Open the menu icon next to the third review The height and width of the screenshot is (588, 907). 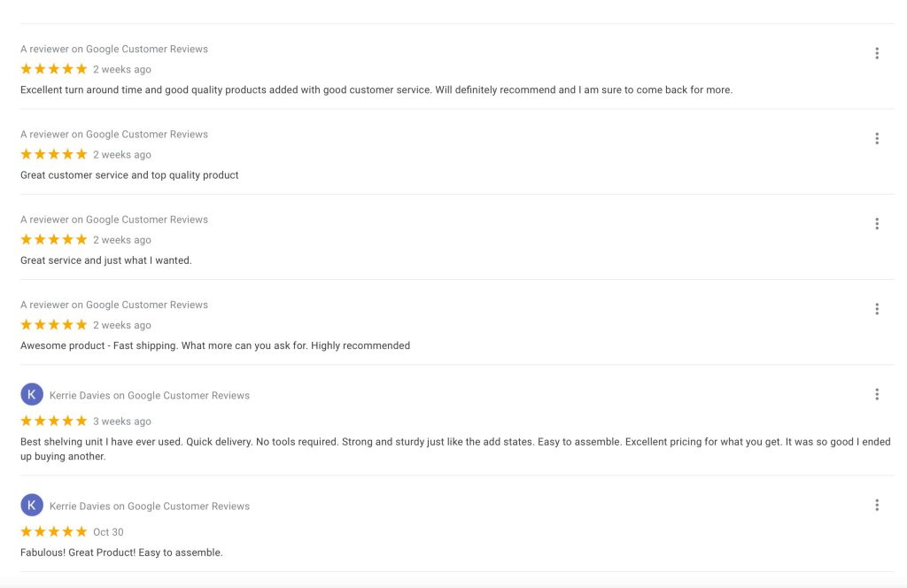coord(877,223)
